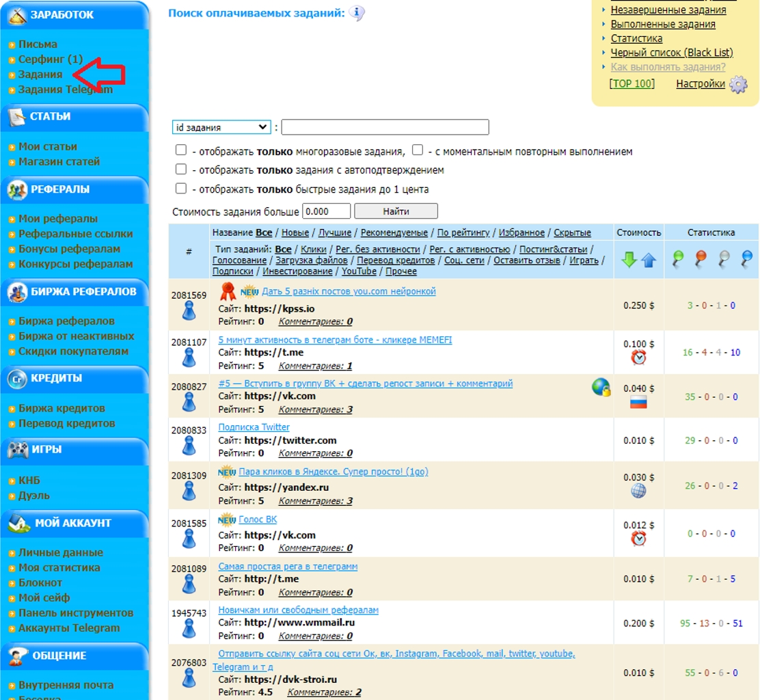This screenshot has width=760, height=700.
Task: Show Скрытые tasks
Action: pyautogui.click(x=573, y=232)
